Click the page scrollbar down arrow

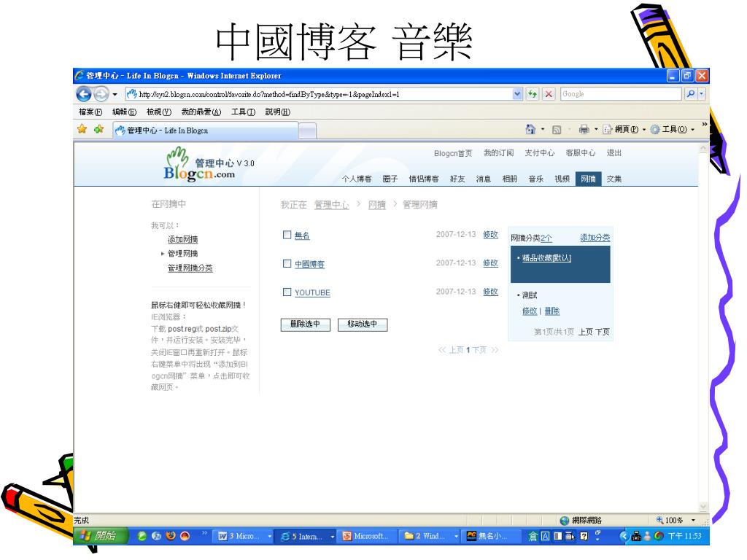point(703,507)
